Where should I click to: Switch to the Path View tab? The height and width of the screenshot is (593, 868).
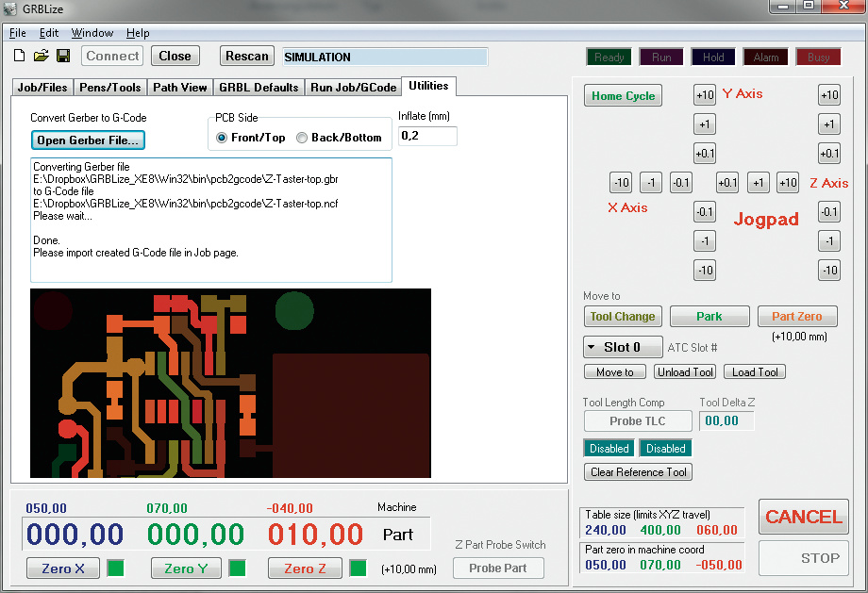[179, 88]
